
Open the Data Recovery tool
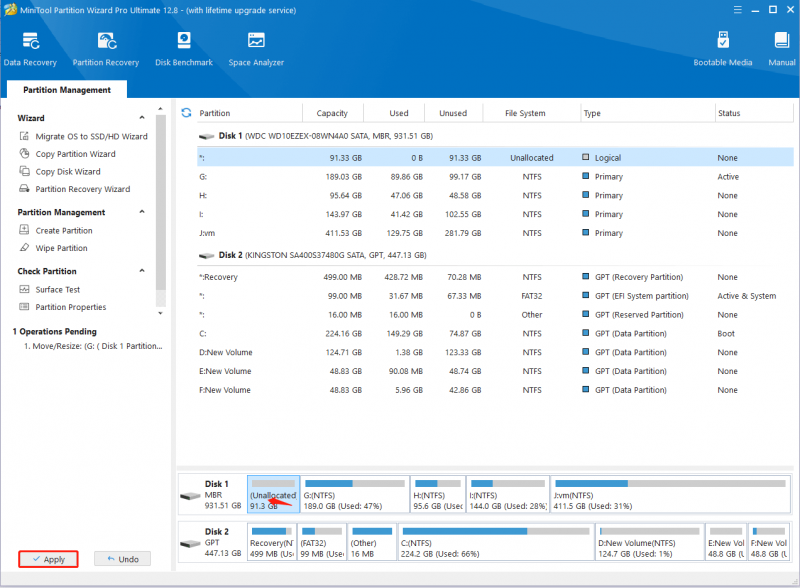[x=30, y=49]
